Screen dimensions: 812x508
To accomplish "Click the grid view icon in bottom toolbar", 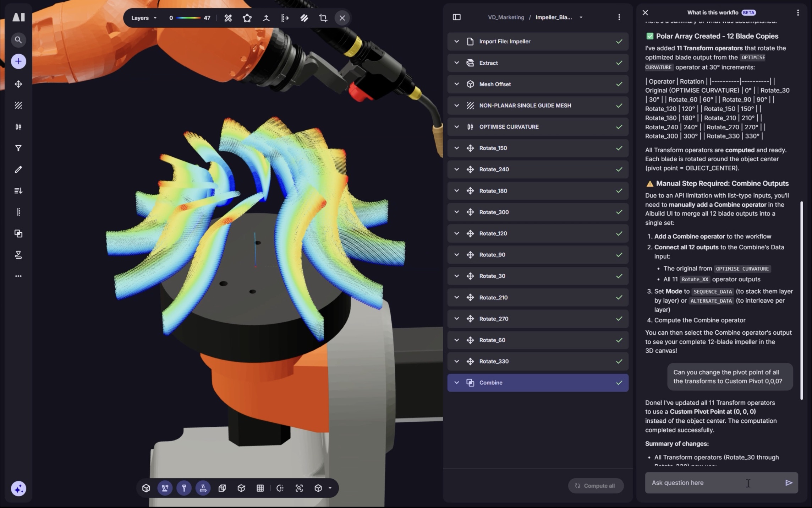I will pyautogui.click(x=260, y=488).
